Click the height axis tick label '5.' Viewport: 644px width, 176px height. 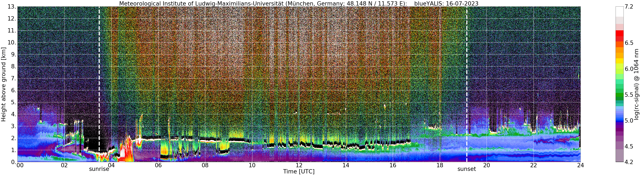[x=13, y=102]
